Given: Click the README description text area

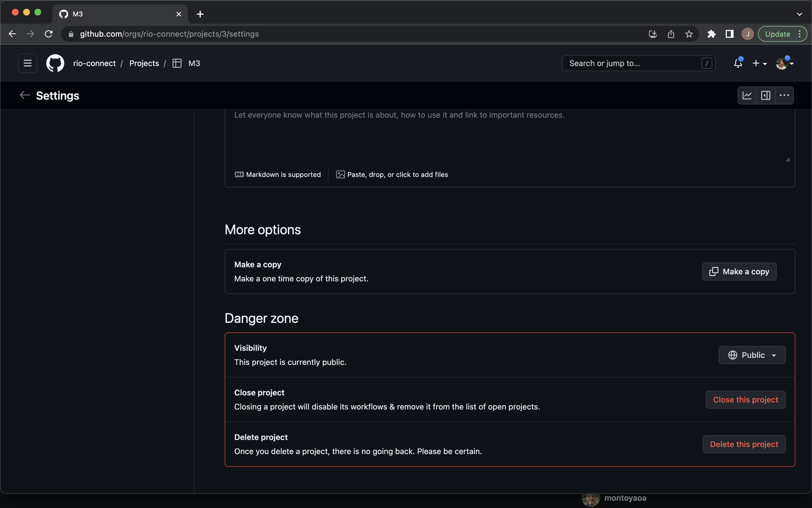Looking at the screenshot, I should click(510, 136).
